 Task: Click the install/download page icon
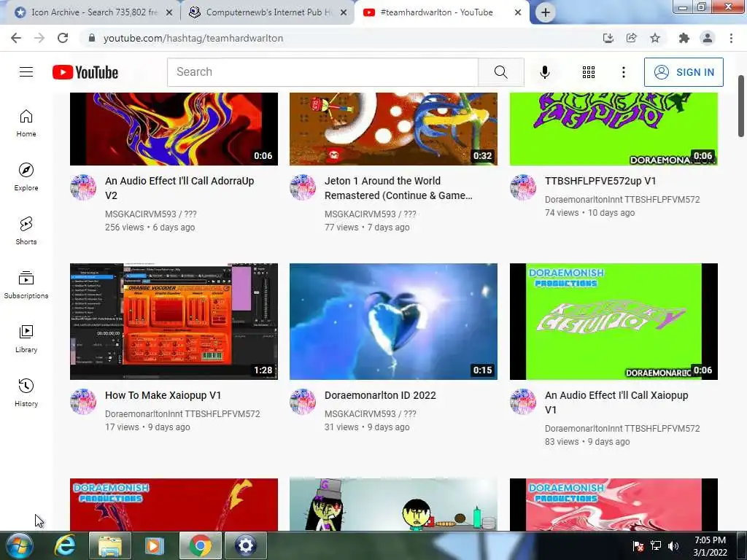pyautogui.click(x=608, y=38)
